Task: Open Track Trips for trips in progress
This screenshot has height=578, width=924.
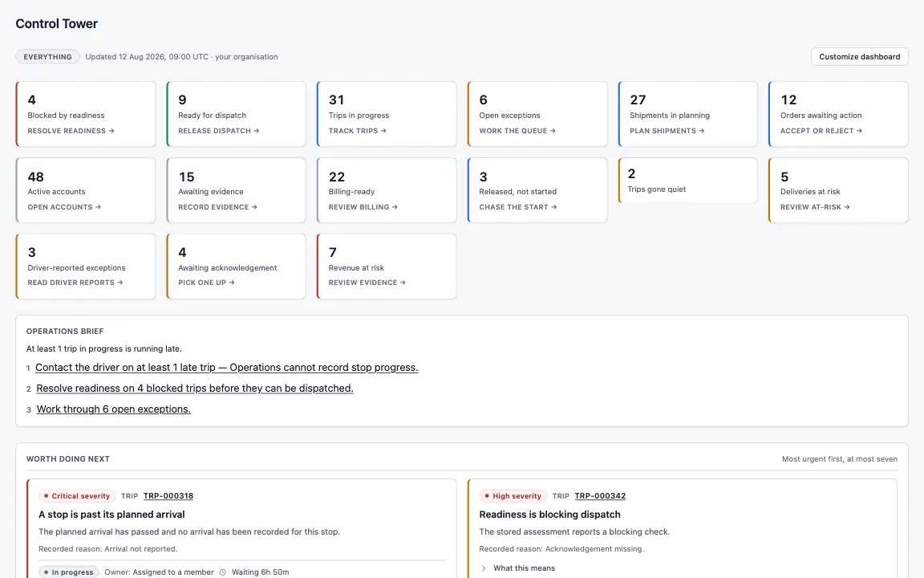Action: pos(358,131)
